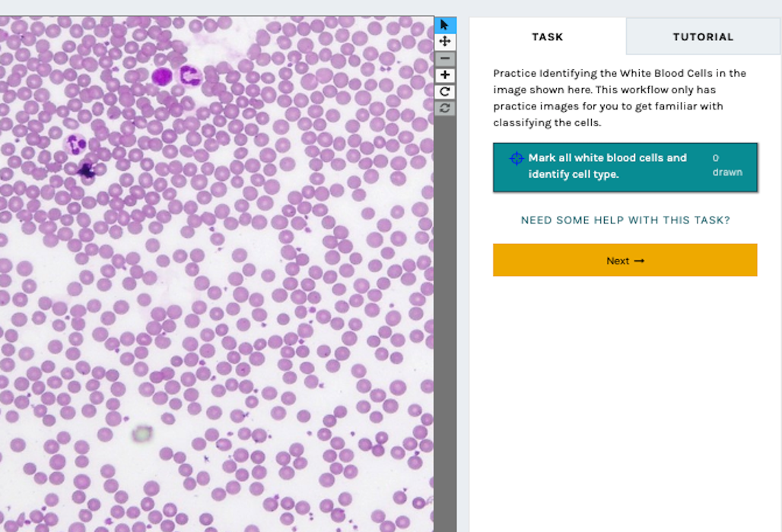Select the pointer annotate tool
Screen dimensions: 782x532
[445, 25]
